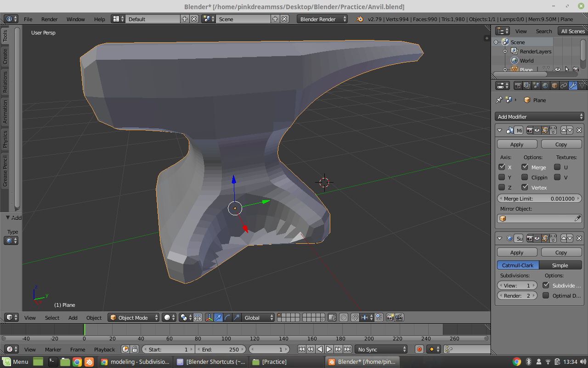Click the use preview range clock icon
The width and height of the screenshot is (588, 368).
point(125,349)
